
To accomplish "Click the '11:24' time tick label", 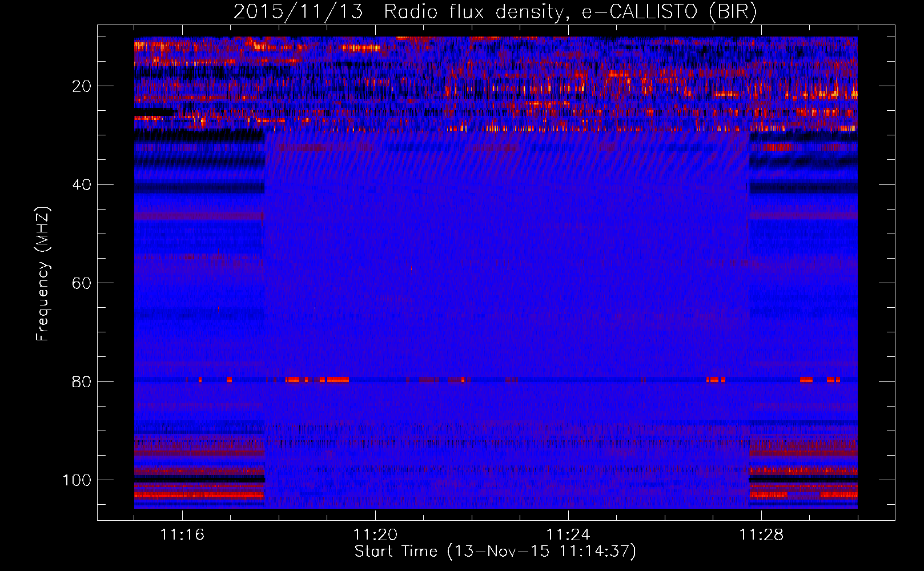I will (x=568, y=535).
